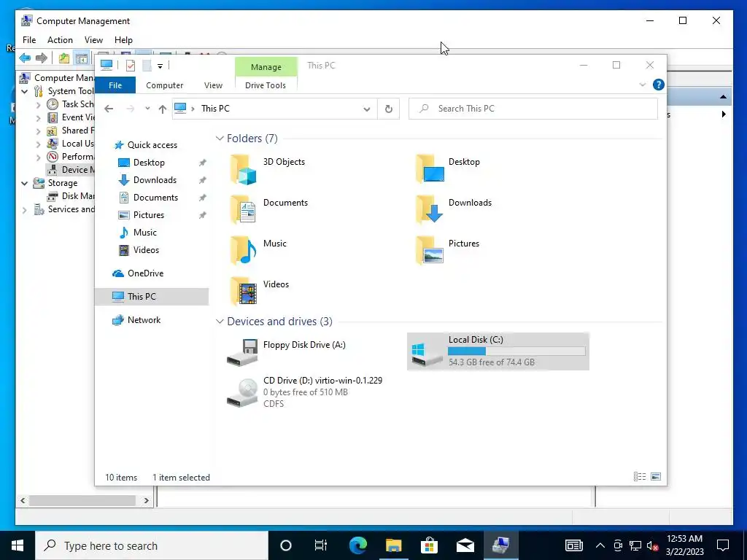Expand Services and Applications node
747x560 pixels.
pos(24,209)
